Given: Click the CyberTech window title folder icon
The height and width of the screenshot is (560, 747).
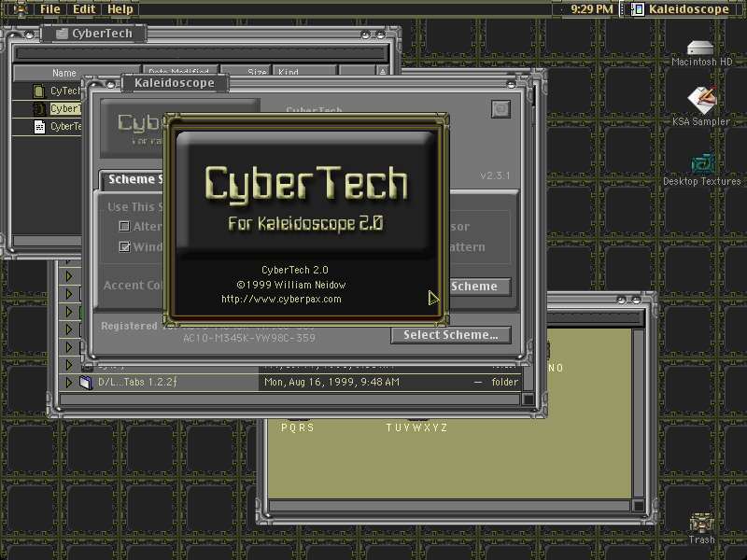Looking at the screenshot, I should tap(62, 34).
